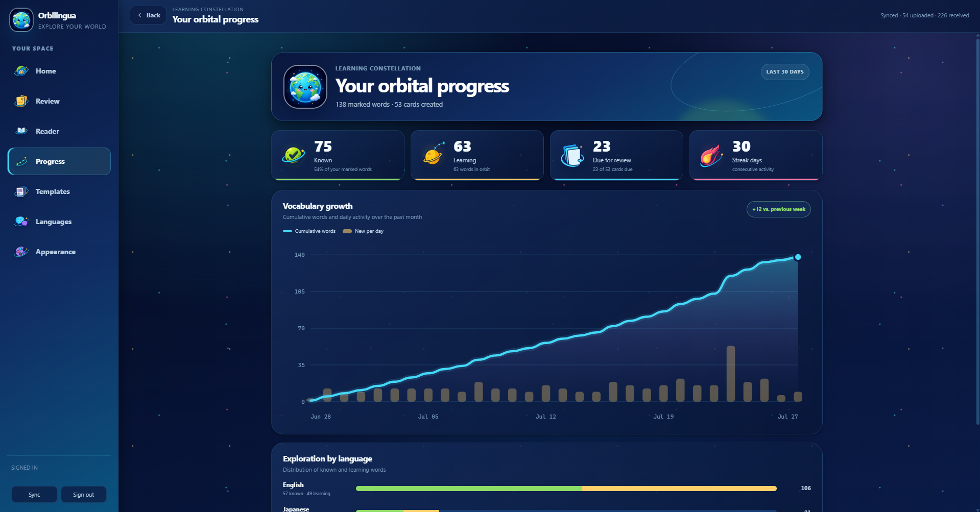This screenshot has height=512, width=980.
Task: Click the Jul 27 axis label
Action: [x=787, y=417]
